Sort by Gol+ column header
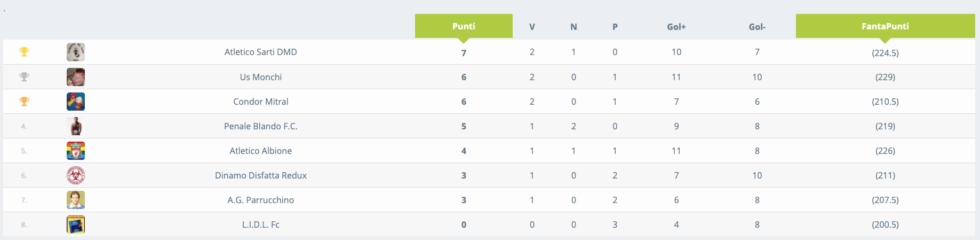The image size is (980, 240). point(676,27)
